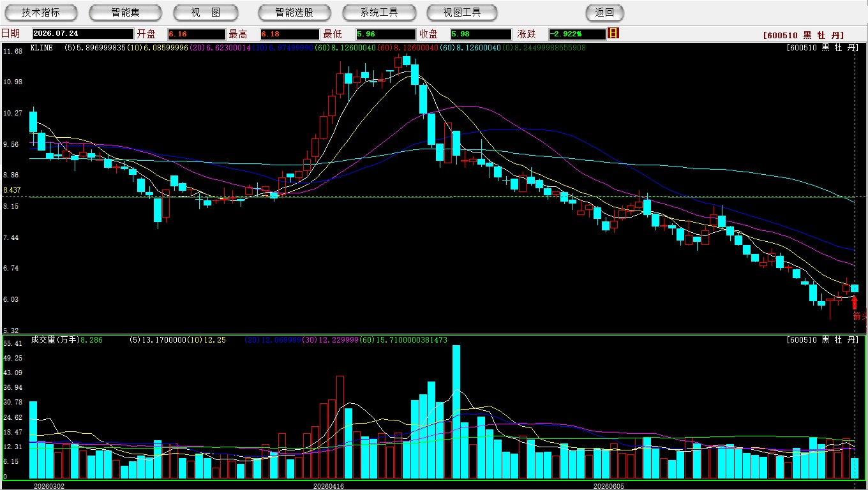Click the 收盘 value field 5.98
The width and height of the screenshot is (868, 490).
pyautogui.click(x=481, y=34)
